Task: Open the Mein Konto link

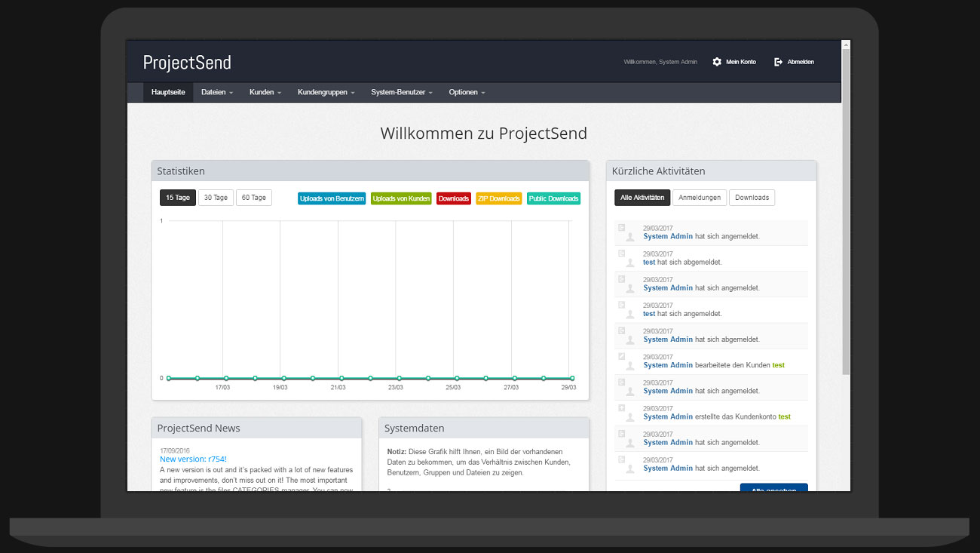Action: point(741,62)
